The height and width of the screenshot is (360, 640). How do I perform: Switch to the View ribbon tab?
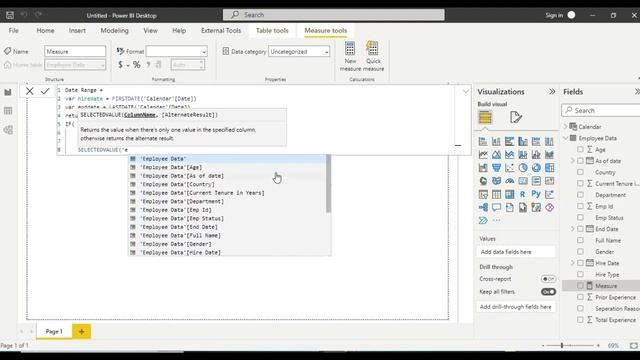[150, 31]
